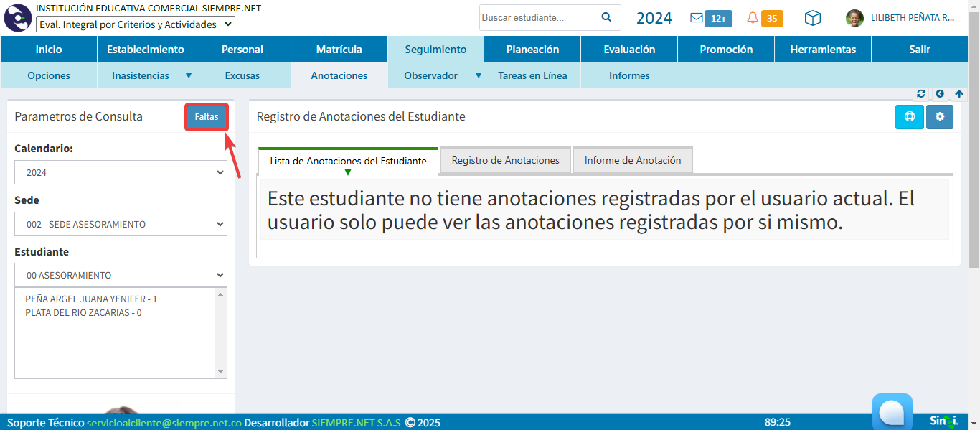
Task: Open the Matrícula menu
Action: pyautogui.click(x=339, y=50)
